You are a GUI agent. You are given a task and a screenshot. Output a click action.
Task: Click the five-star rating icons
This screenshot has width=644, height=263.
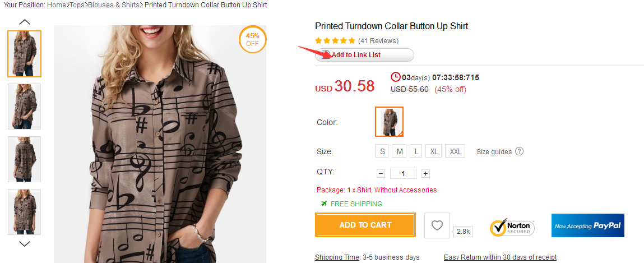335,41
